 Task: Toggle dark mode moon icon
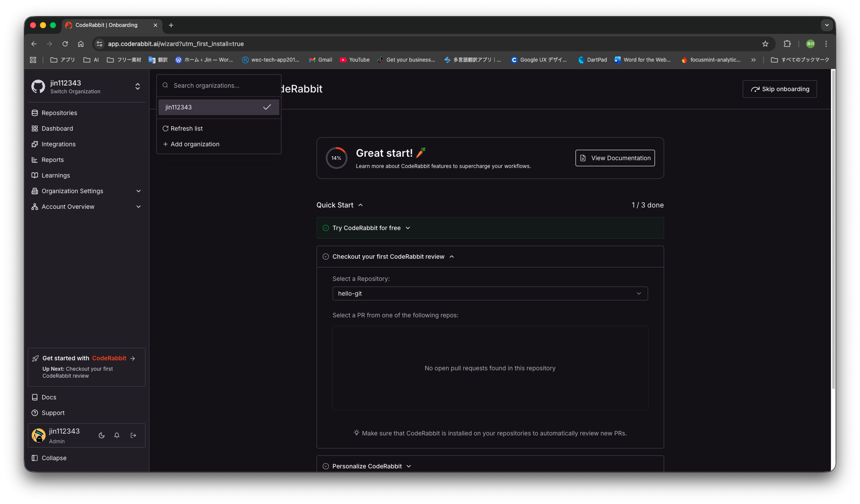point(102,435)
